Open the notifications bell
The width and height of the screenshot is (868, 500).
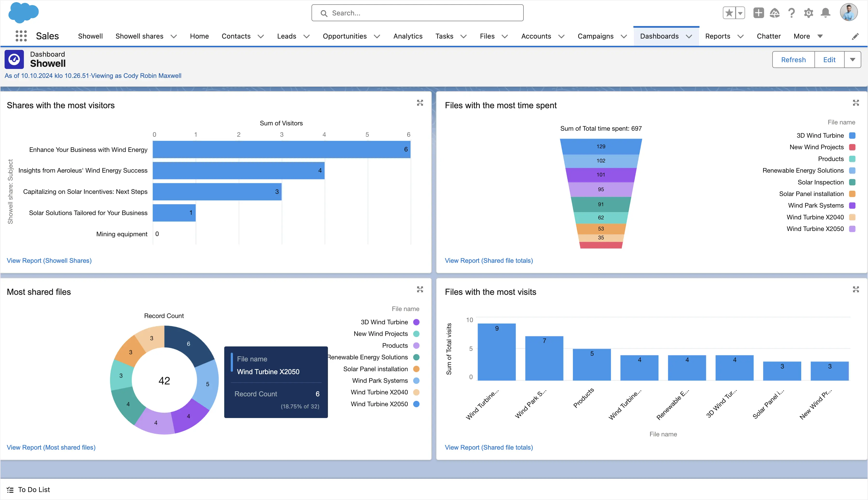[x=825, y=13]
